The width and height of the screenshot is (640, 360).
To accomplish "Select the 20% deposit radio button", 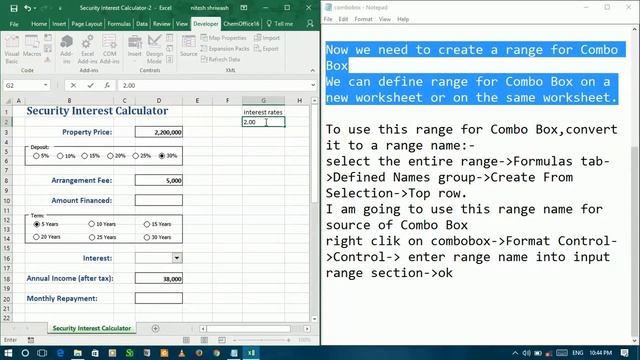I will tap(110, 156).
